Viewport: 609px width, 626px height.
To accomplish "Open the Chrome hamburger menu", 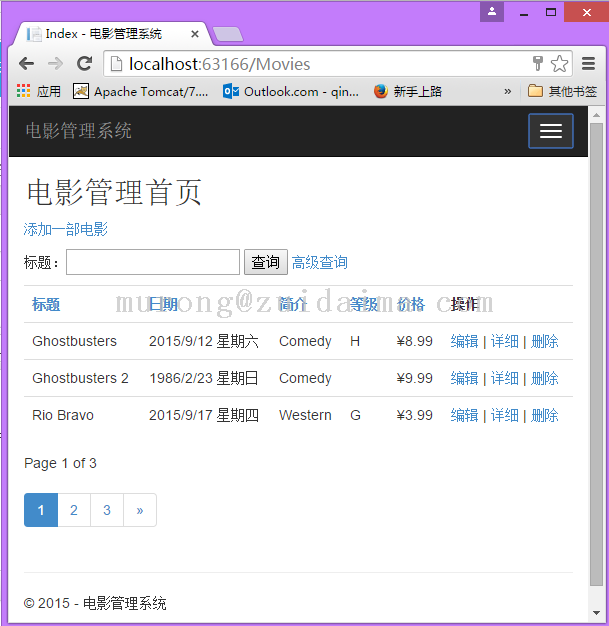I will (x=588, y=64).
